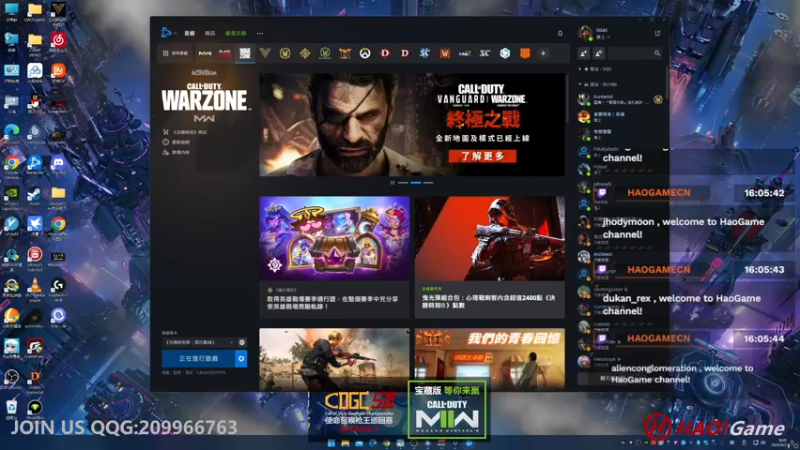This screenshot has width=800, height=450.
Task: Select the Black Ops 4 orange icon
Action: pos(524,53)
